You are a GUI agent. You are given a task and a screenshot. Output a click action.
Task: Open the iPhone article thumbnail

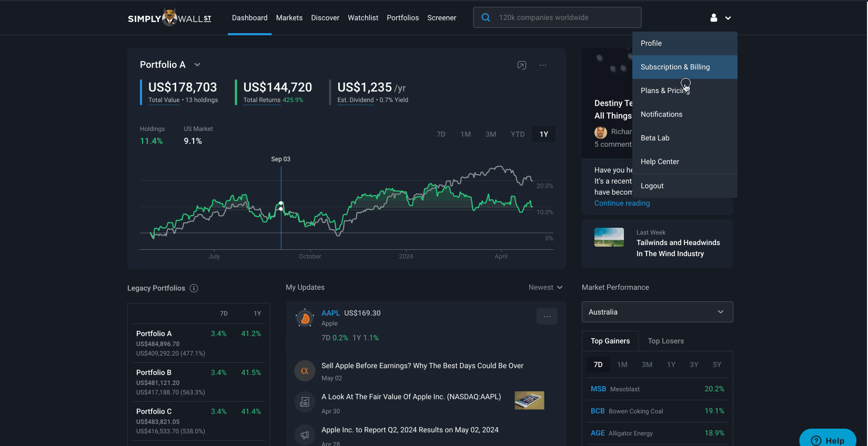[x=529, y=400]
